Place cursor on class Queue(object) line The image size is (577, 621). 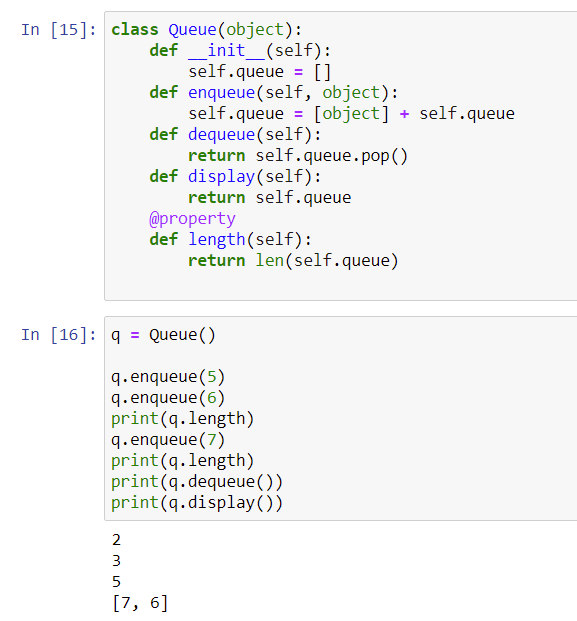[x=206, y=30]
